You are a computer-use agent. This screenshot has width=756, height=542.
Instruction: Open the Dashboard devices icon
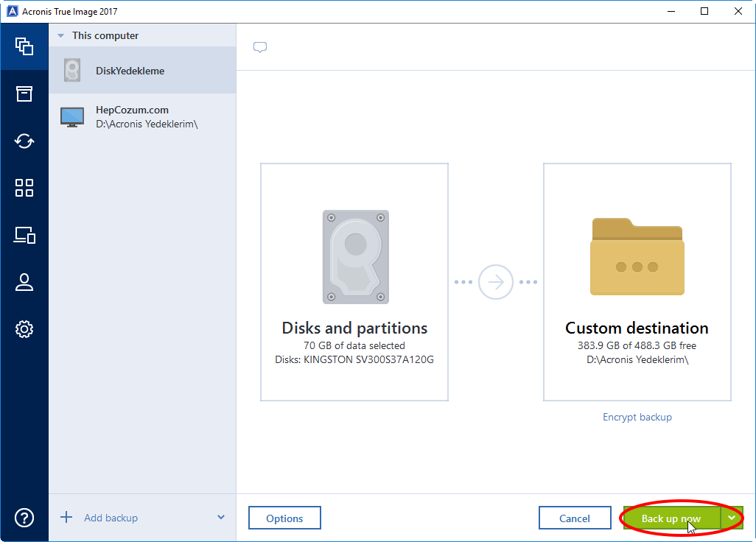click(x=24, y=235)
